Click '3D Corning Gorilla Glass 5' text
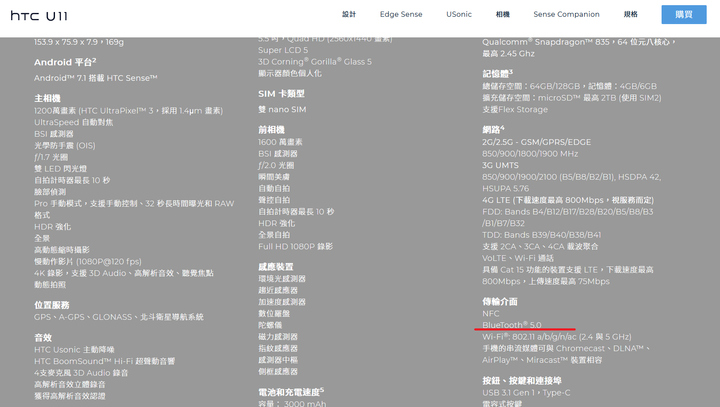The image size is (720, 407). [315, 62]
